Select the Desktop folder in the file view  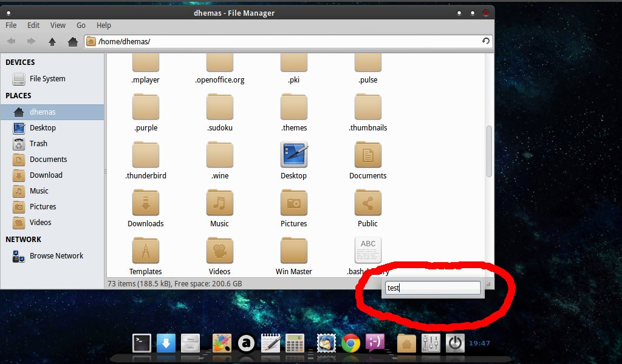click(x=293, y=160)
